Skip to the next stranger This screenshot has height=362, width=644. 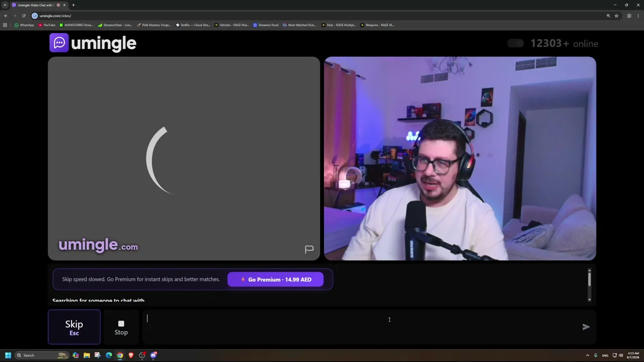pyautogui.click(x=74, y=327)
